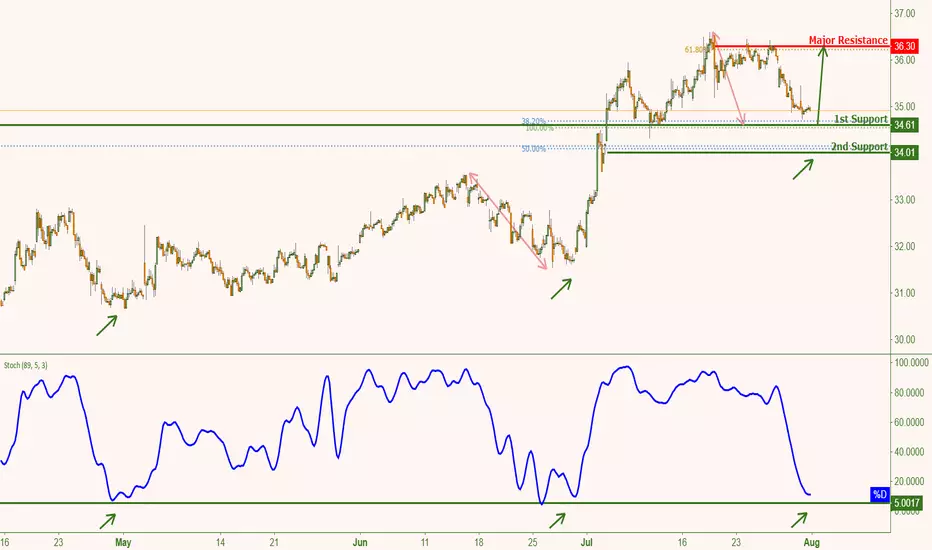Click the 31.00 price axis label
Screen dimensions: 932x550
click(x=905, y=293)
